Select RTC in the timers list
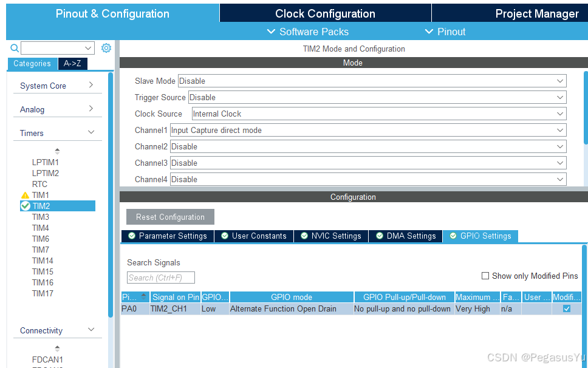This screenshot has width=588, height=368. click(39, 184)
